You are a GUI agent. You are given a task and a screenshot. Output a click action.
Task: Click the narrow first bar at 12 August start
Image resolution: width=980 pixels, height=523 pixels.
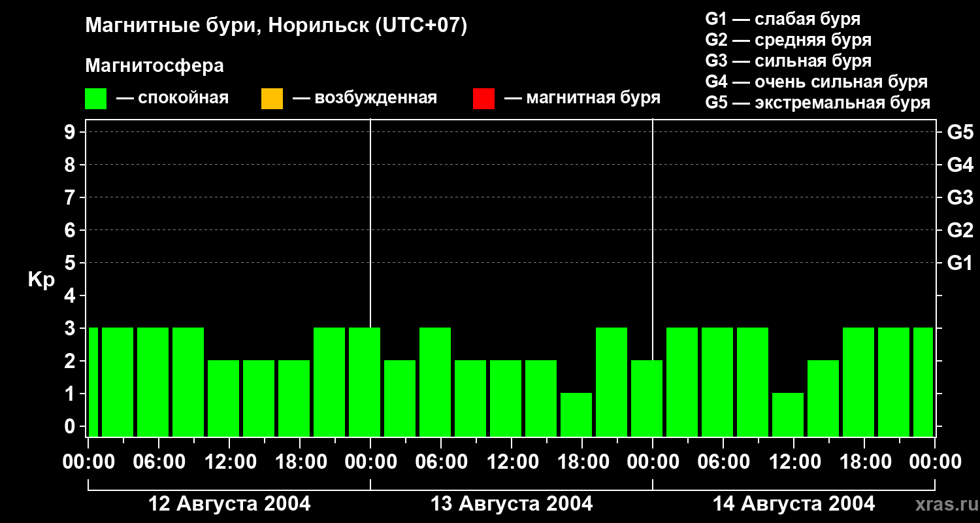coord(93,382)
